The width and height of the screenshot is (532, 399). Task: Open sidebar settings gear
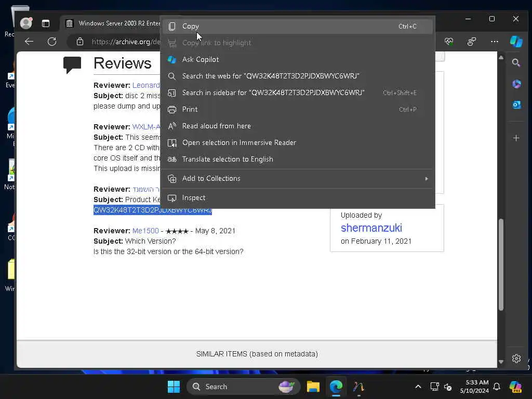coord(516,358)
